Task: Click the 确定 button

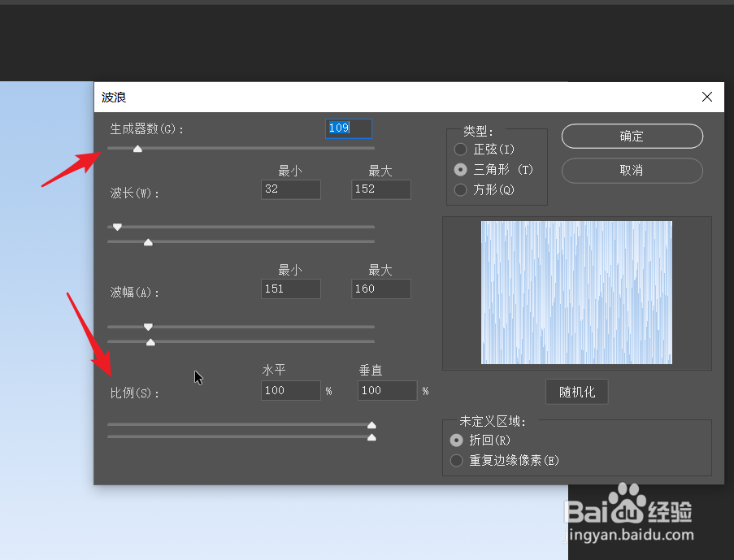Action: 632,137
